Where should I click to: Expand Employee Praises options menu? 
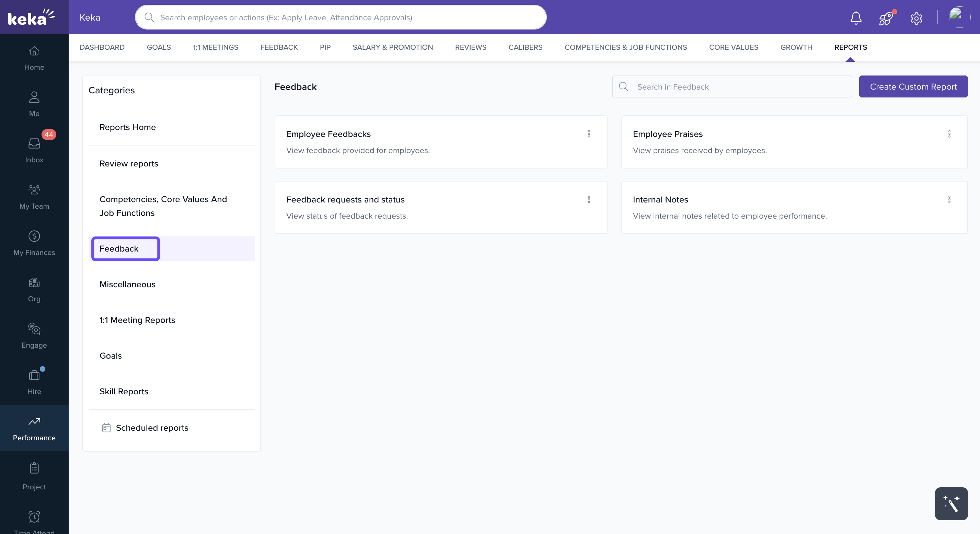949,134
